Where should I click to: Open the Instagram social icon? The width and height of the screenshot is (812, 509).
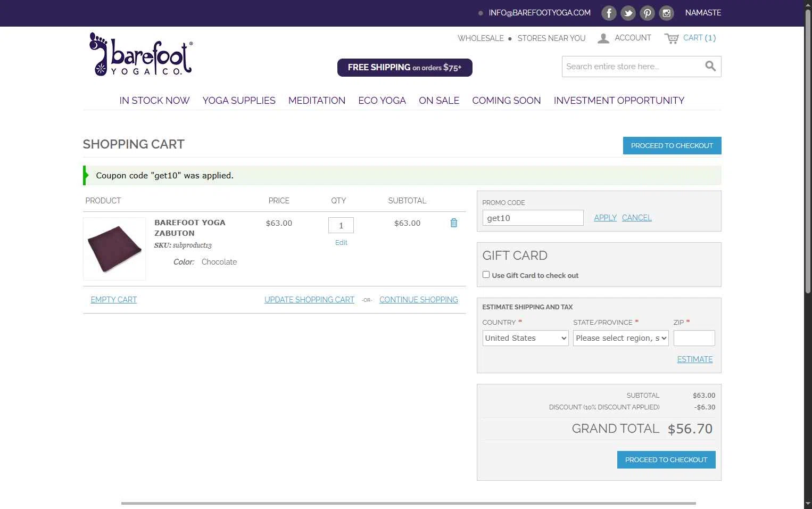[x=666, y=13]
